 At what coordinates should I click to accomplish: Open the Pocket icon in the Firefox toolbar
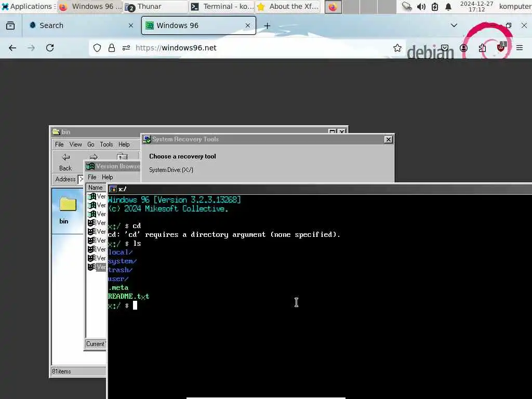[445, 48]
